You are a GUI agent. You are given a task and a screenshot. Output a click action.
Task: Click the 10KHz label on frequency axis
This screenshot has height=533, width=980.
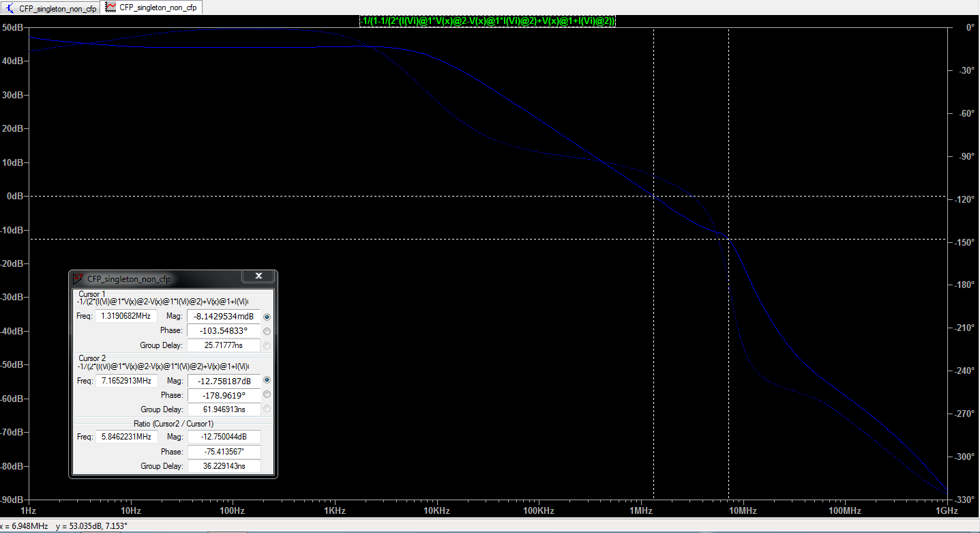tap(436, 511)
